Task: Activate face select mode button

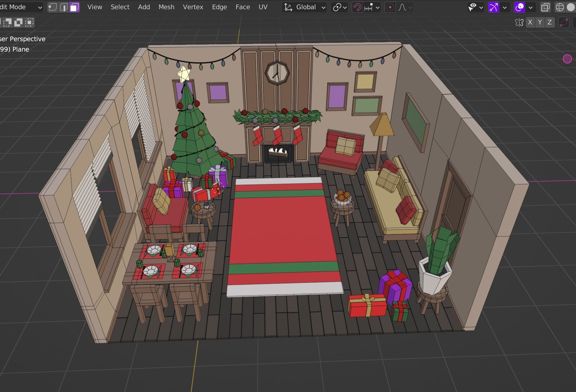Action: click(x=75, y=7)
